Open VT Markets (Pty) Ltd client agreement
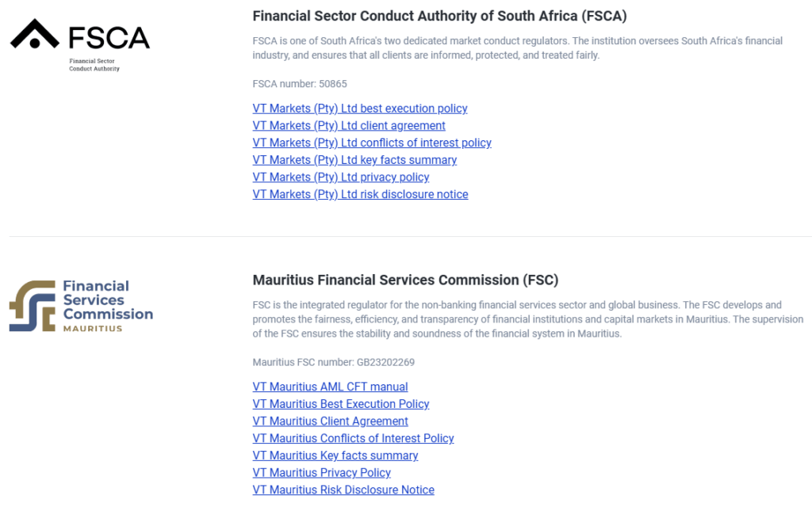The image size is (812, 511). [349, 126]
